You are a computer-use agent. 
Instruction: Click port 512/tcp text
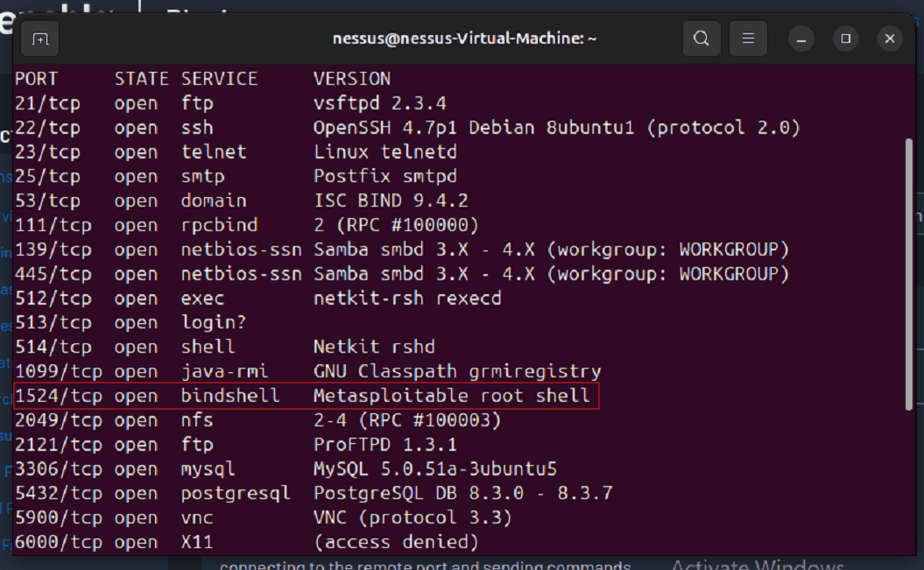[53, 299]
